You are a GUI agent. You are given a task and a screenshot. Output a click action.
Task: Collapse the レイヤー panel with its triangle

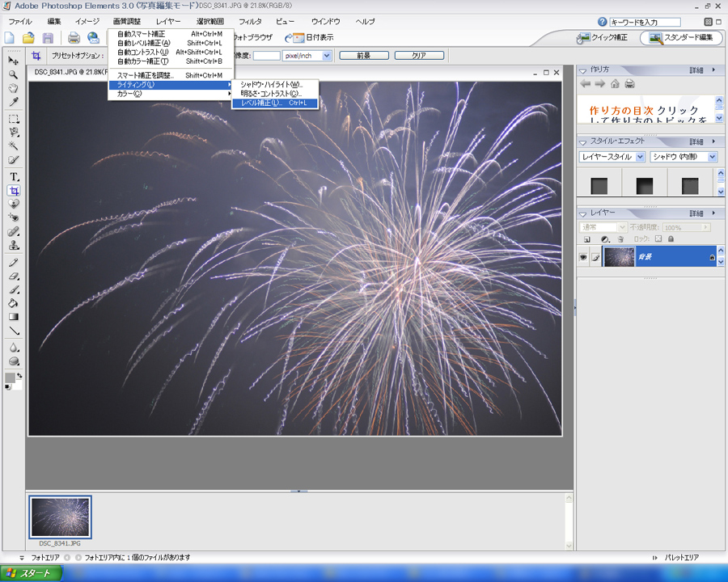tap(584, 213)
